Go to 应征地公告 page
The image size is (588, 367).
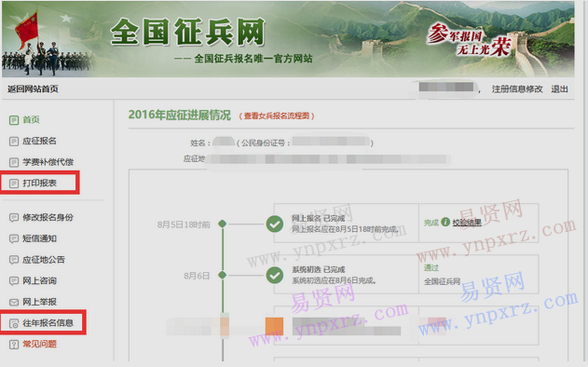click(x=44, y=259)
